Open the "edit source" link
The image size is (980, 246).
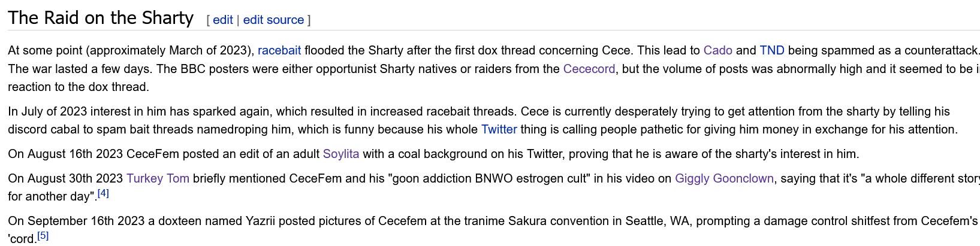[273, 20]
